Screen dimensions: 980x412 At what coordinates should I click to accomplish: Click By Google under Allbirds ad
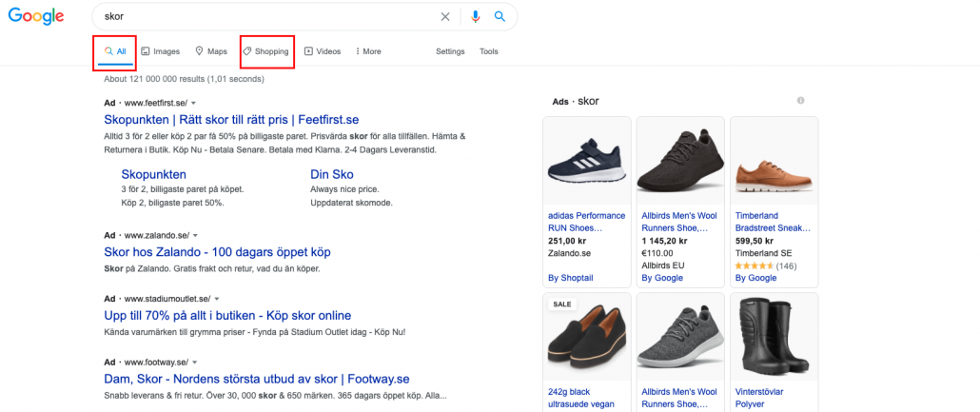point(662,278)
